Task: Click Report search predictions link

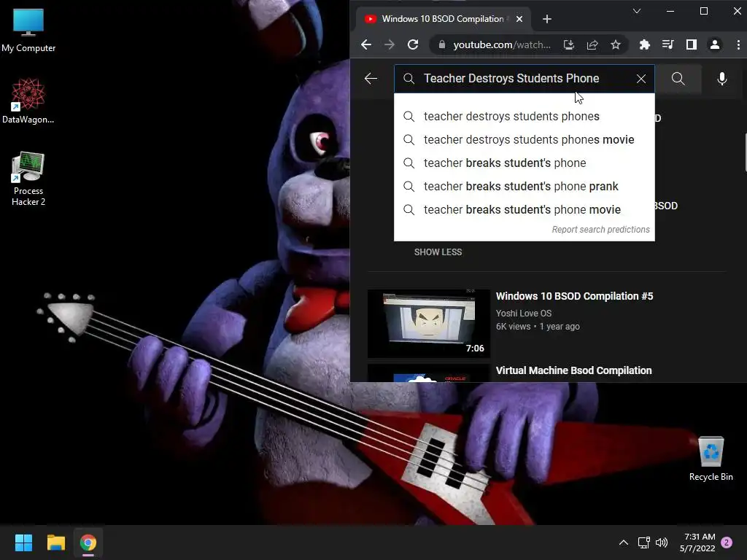Action: point(601,230)
